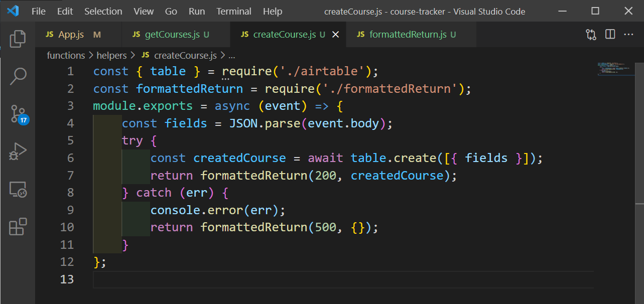Open the More Actions ellipsis menu
The image size is (644, 304).
628,35
